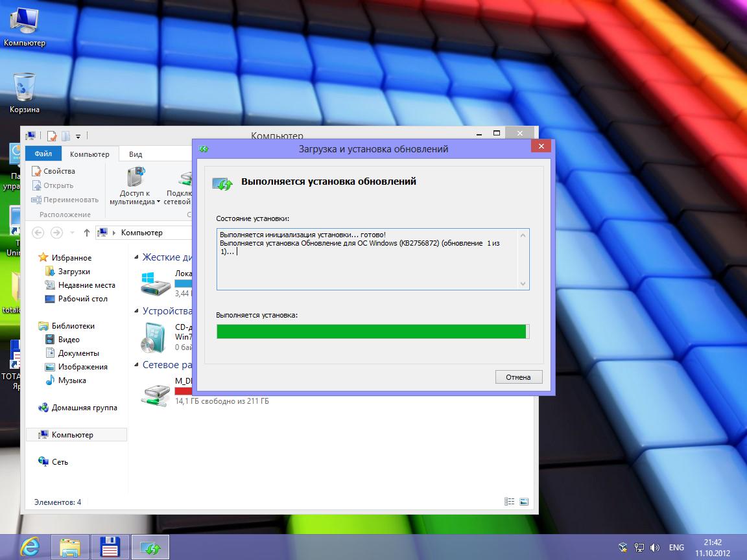Switch to large thumbnails view icon
This screenshot has width=747, height=560.
524,502
